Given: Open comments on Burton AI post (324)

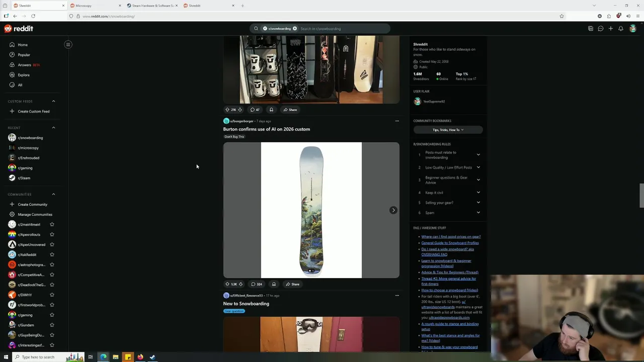Looking at the screenshot, I should [257, 284].
